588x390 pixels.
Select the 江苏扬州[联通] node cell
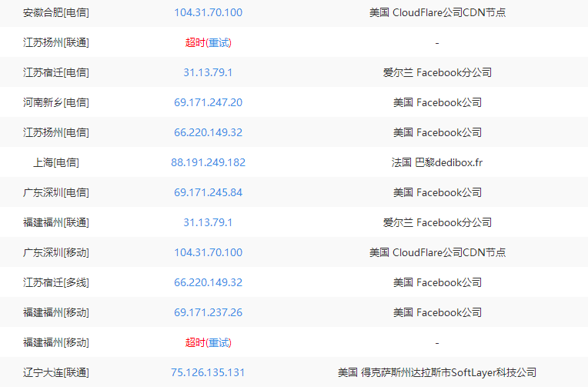(56, 43)
